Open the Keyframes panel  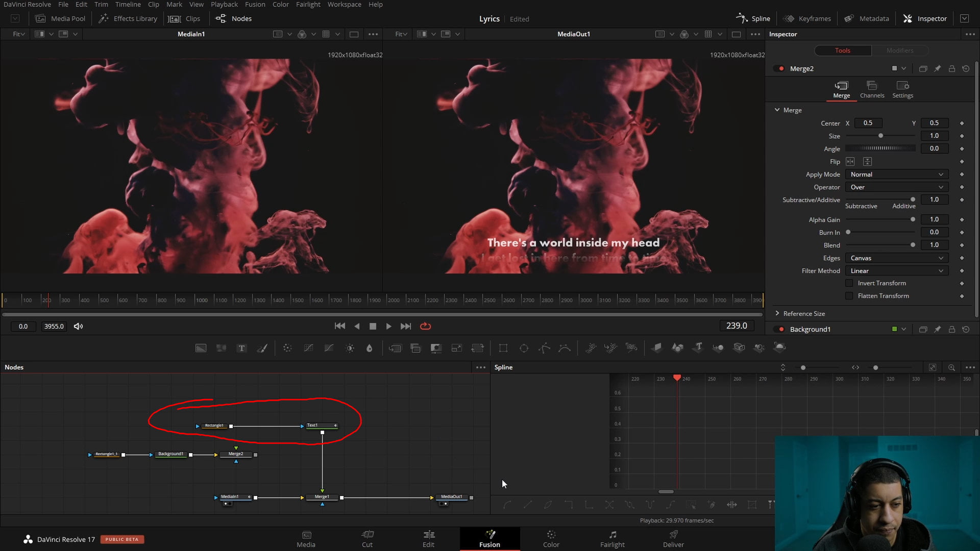pyautogui.click(x=807, y=18)
